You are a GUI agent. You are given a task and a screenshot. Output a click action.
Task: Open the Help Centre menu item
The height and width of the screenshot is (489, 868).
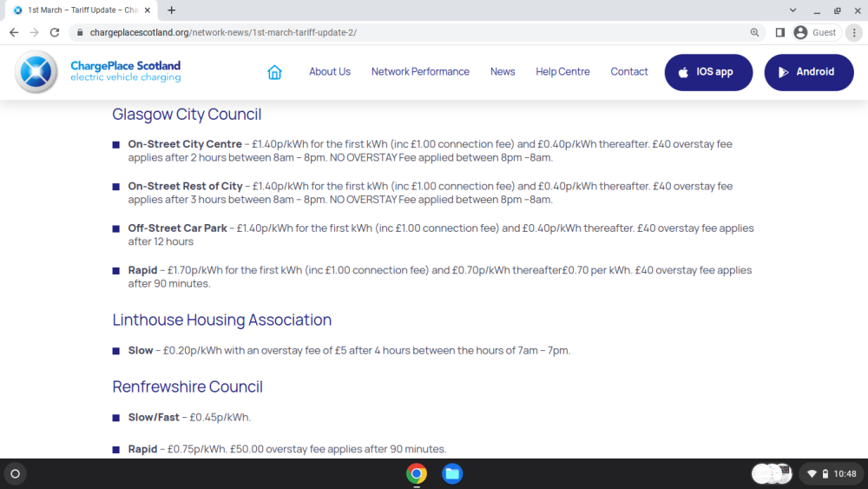tap(562, 72)
